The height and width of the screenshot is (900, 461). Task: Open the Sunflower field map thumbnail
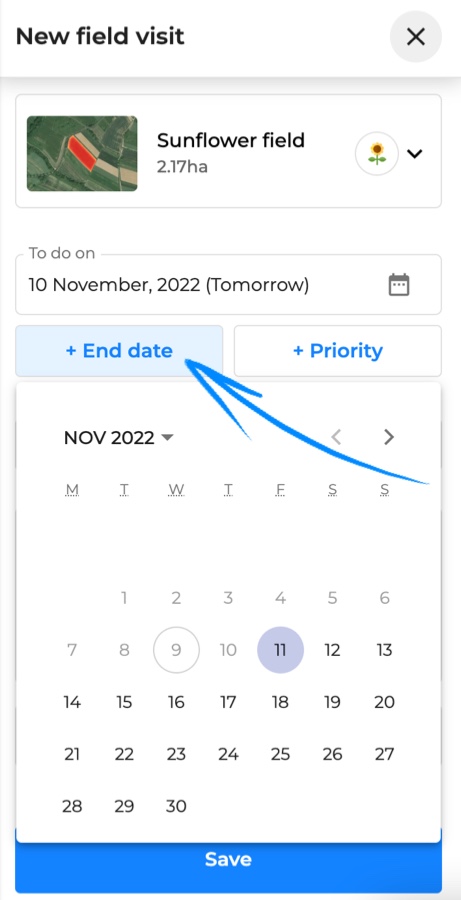point(82,153)
